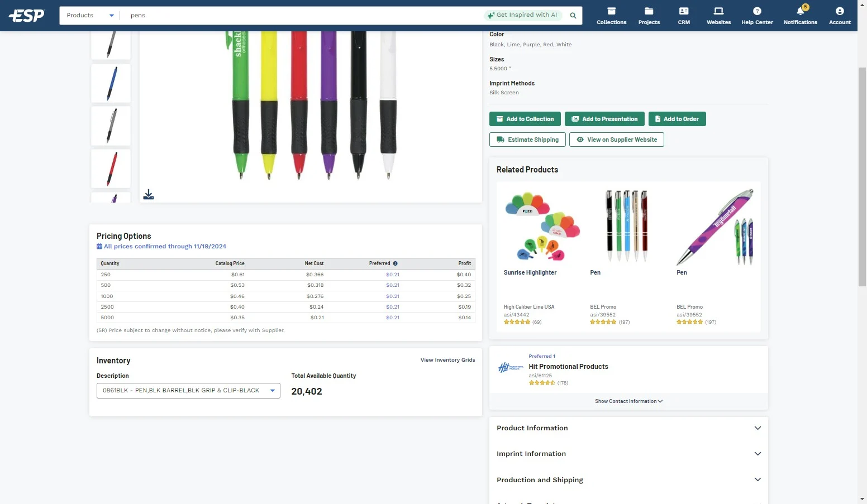Click Estimate Shipping button
The image size is (867, 504).
[527, 140]
